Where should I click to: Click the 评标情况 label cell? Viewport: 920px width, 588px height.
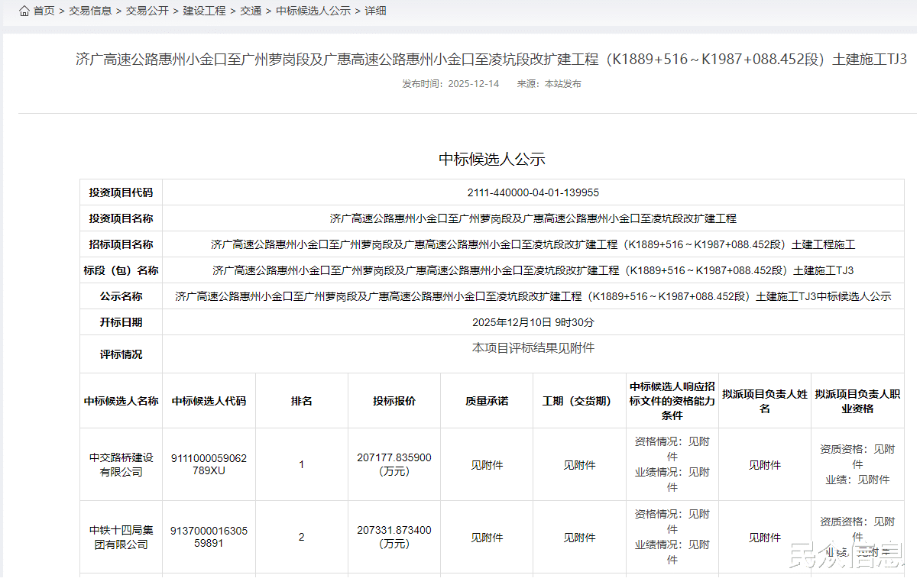click(x=121, y=354)
